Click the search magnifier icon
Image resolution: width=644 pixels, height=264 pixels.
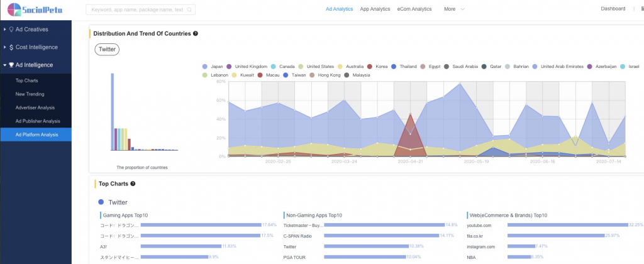click(x=189, y=9)
